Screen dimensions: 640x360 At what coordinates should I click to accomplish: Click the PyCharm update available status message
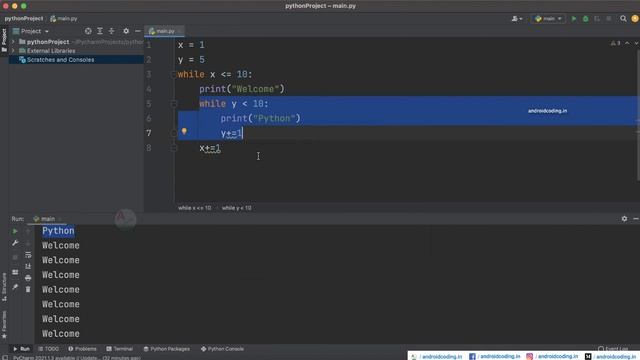tap(77, 358)
